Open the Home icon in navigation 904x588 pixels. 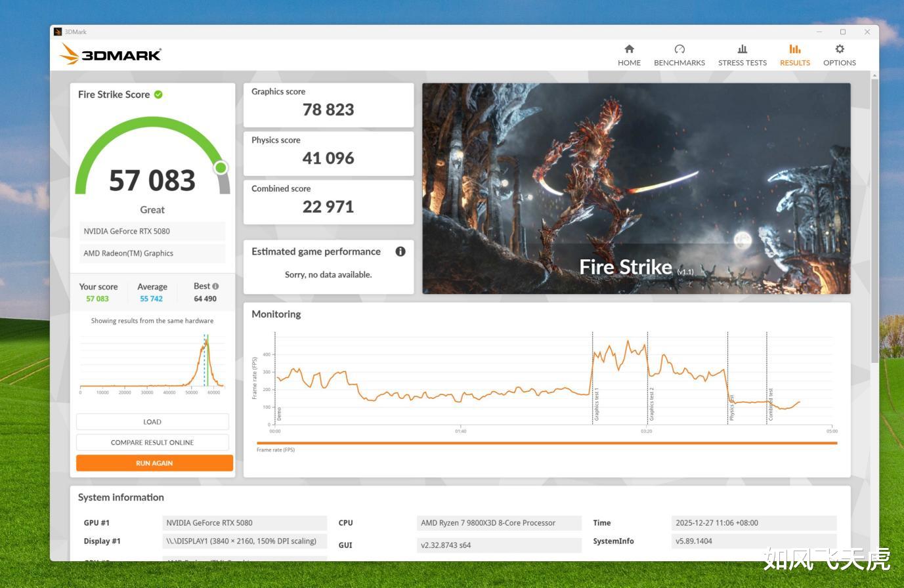[629, 49]
